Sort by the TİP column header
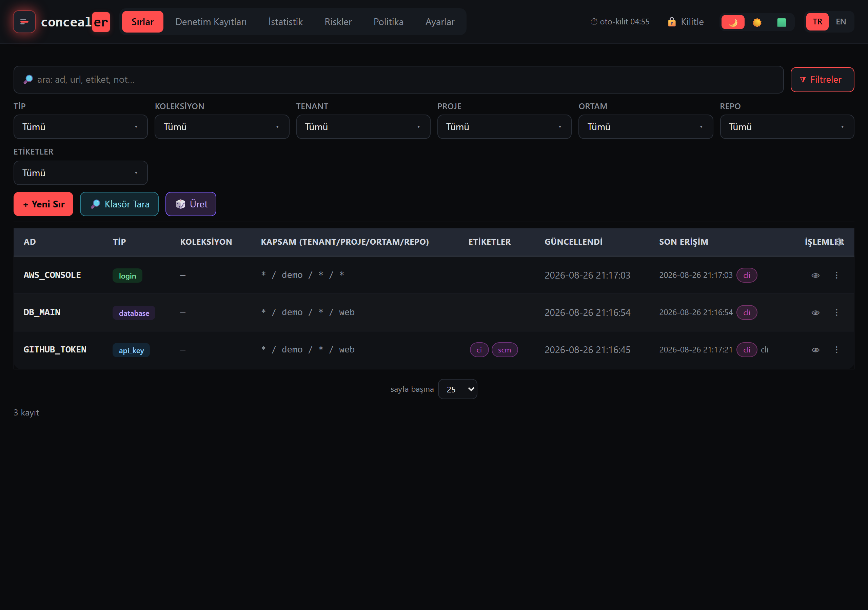Viewport: 868px width, 610px height. (119, 242)
